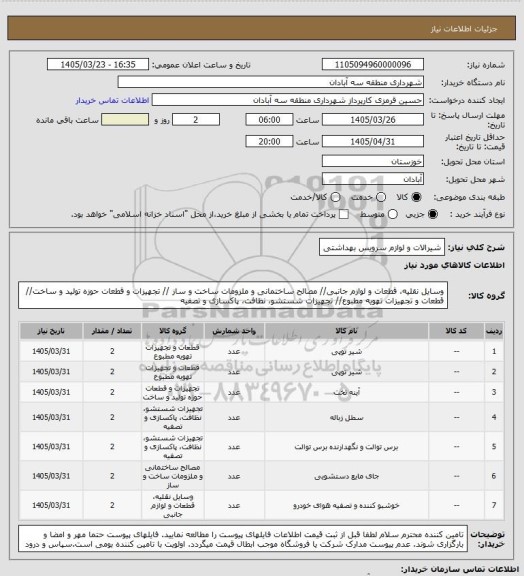Click the need date in row 1
The height and width of the screenshot is (576, 524).
51,351
